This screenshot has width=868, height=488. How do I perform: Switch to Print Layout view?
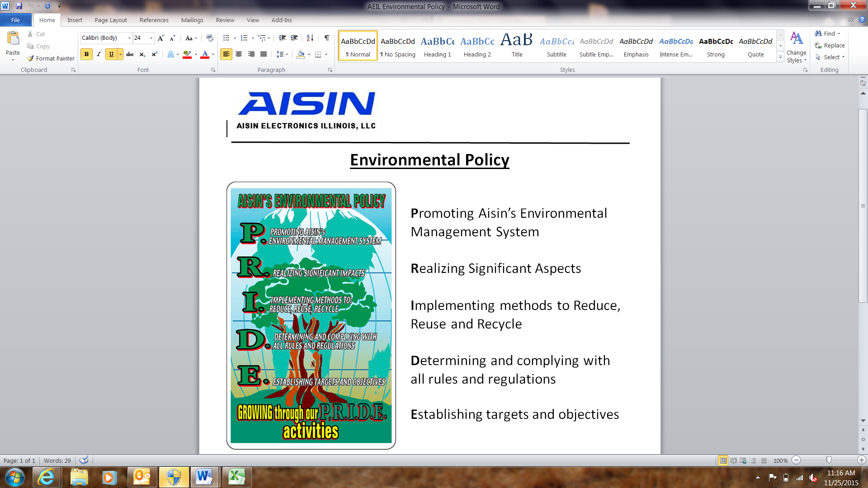723,460
